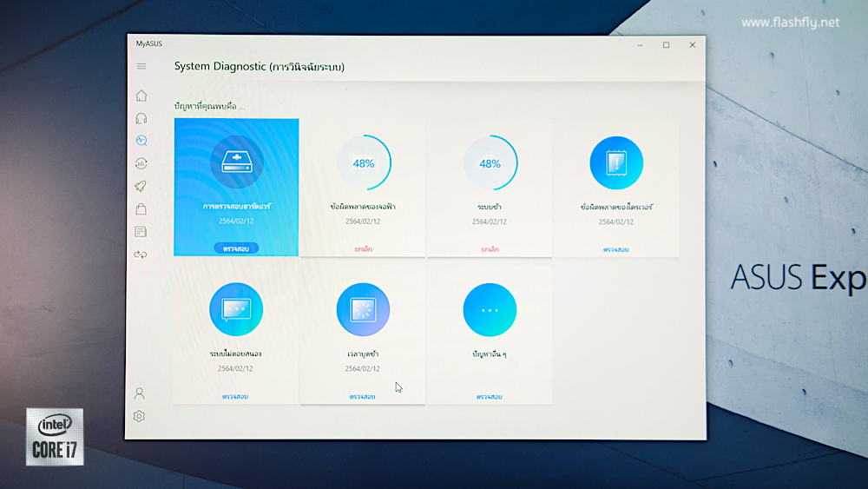The height and width of the screenshot is (489, 868).
Task: Open the user account icon
Action: (139, 393)
